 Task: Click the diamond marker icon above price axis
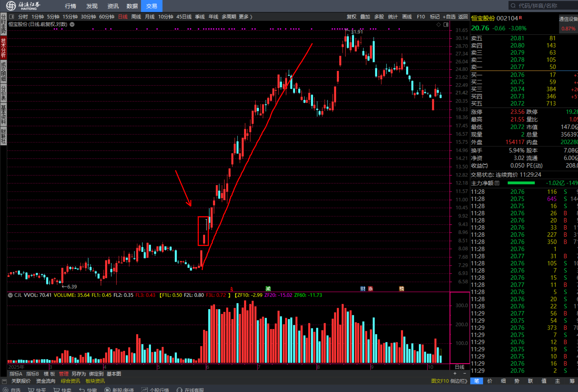[x=438, y=25]
